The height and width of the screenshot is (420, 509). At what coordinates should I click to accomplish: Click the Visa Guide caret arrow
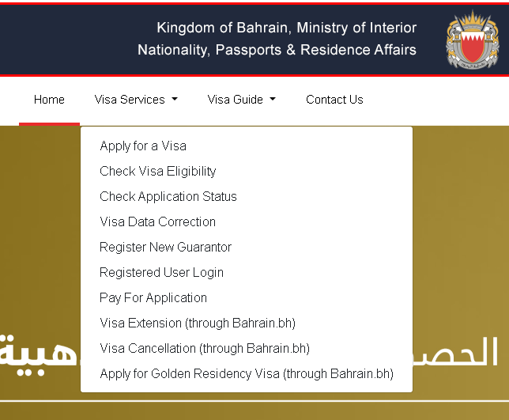point(273,100)
